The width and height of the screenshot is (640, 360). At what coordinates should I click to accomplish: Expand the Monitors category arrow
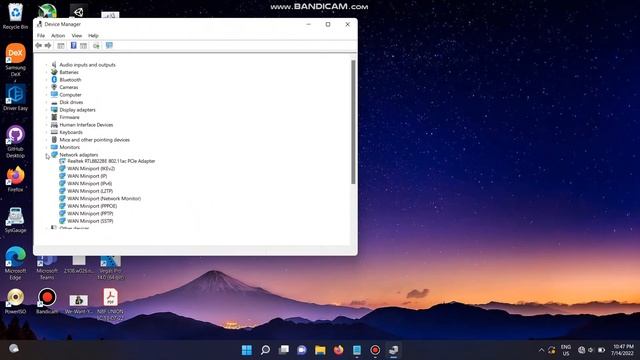point(47,147)
